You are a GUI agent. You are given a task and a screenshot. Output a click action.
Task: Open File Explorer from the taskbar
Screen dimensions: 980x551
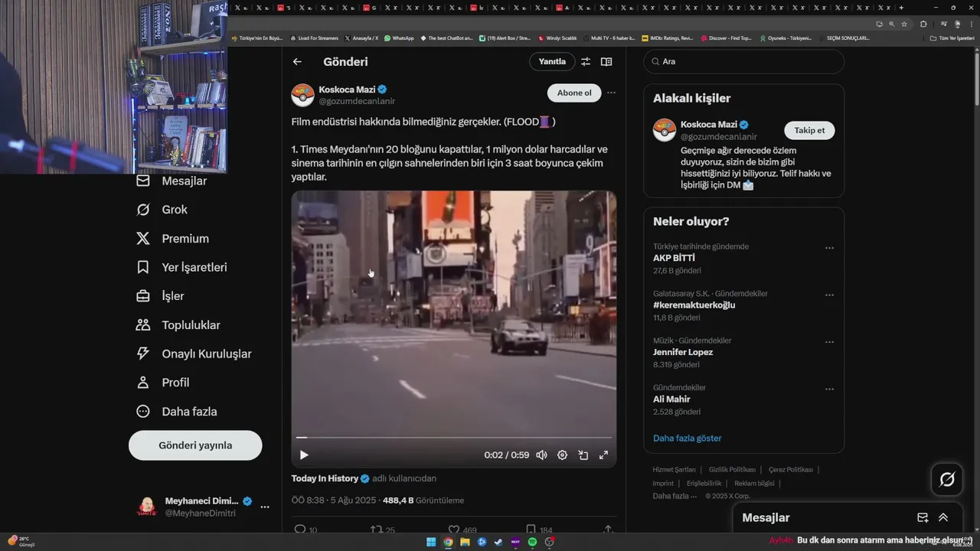465,543
